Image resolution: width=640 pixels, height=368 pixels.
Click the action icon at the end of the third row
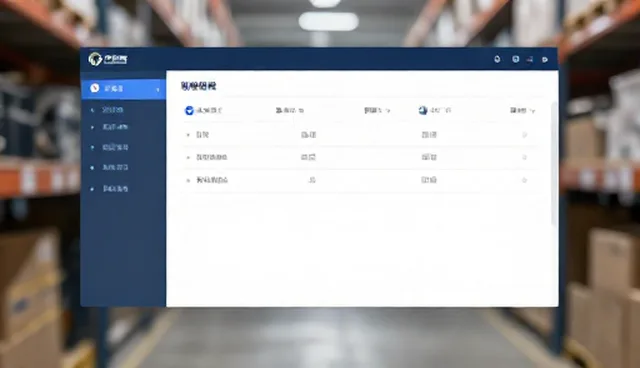pos(525,180)
